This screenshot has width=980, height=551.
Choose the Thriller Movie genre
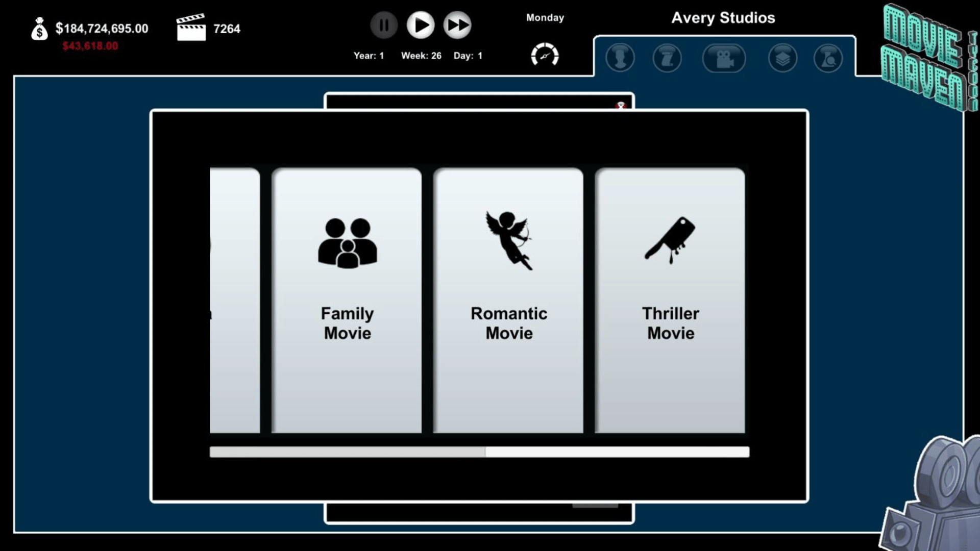point(670,300)
